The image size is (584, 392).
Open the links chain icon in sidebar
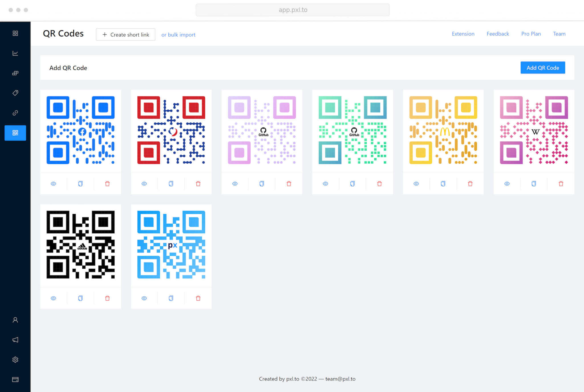[15, 113]
